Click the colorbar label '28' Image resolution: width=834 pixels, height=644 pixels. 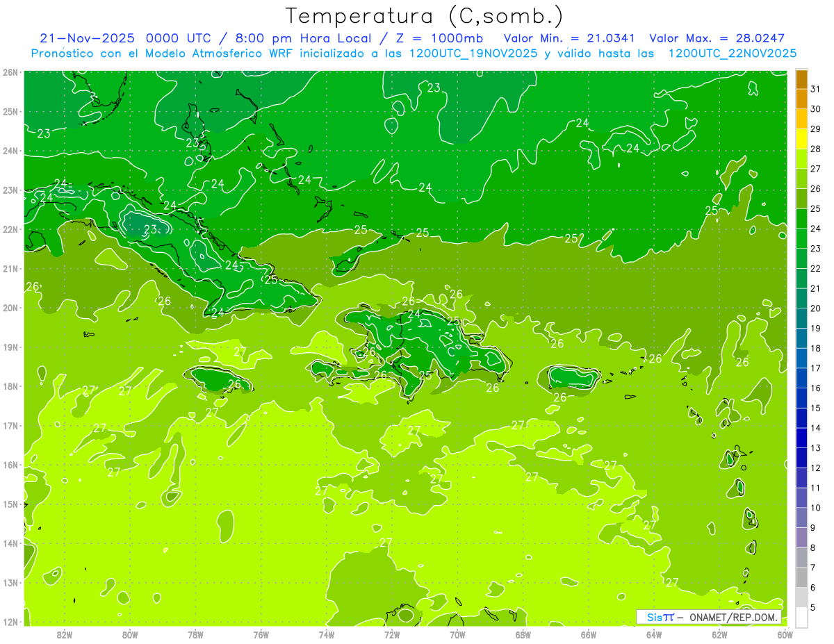coord(815,149)
